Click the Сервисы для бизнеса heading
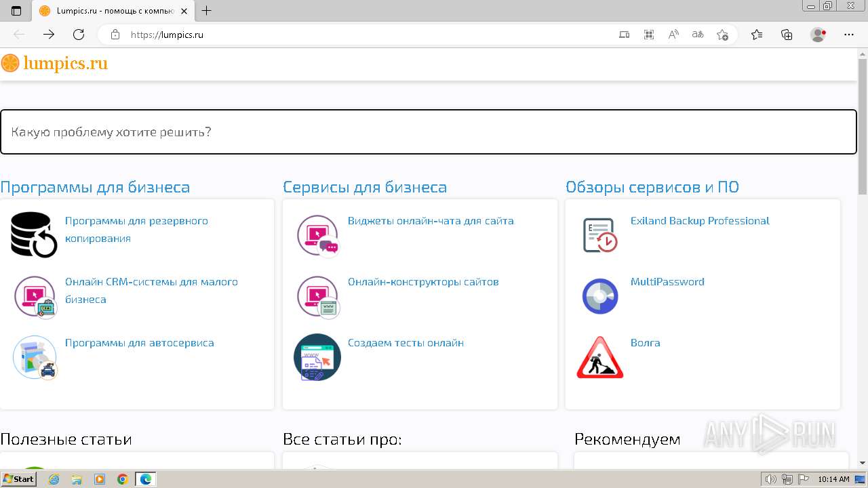Image resolution: width=868 pixels, height=488 pixels. point(365,187)
